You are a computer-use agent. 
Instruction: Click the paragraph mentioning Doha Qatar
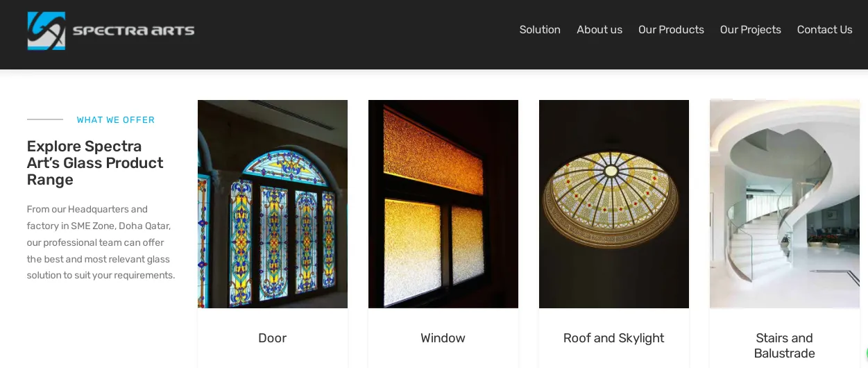(x=101, y=242)
